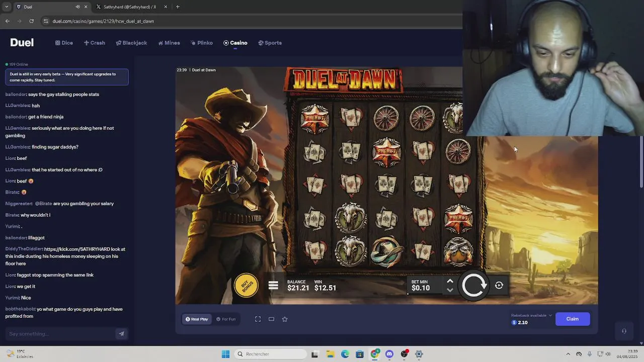Close the Duel browser tab

click(86, 7)
